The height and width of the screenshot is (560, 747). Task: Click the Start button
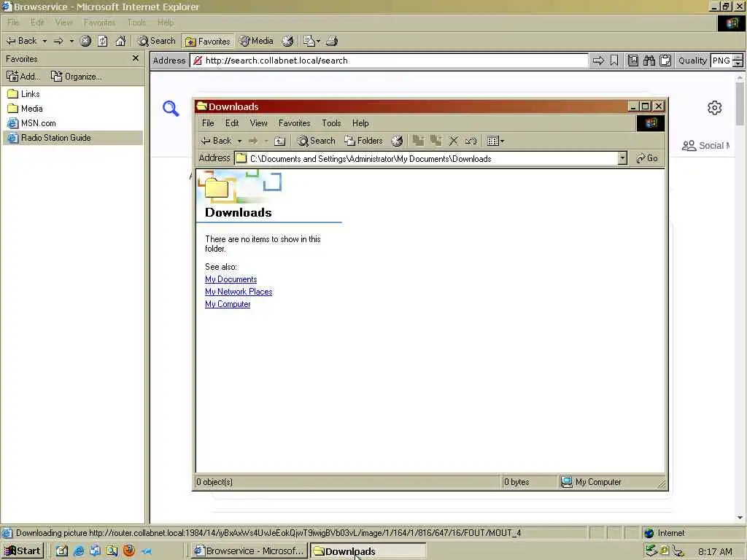click(x=23, y=551)
